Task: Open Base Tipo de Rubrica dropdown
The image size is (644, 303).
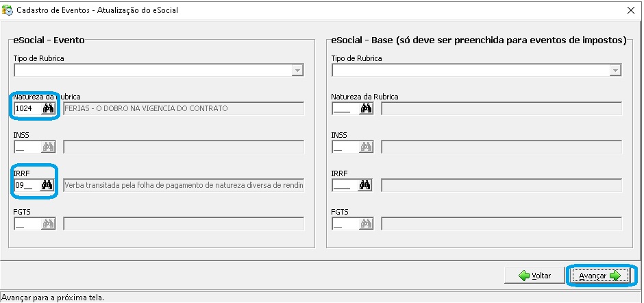Action: 615,71
